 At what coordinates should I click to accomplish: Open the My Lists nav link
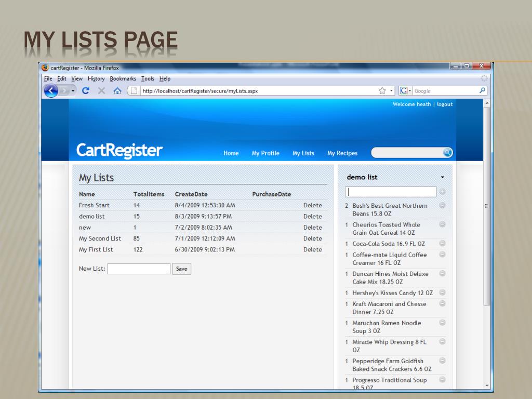pos(303,153)
